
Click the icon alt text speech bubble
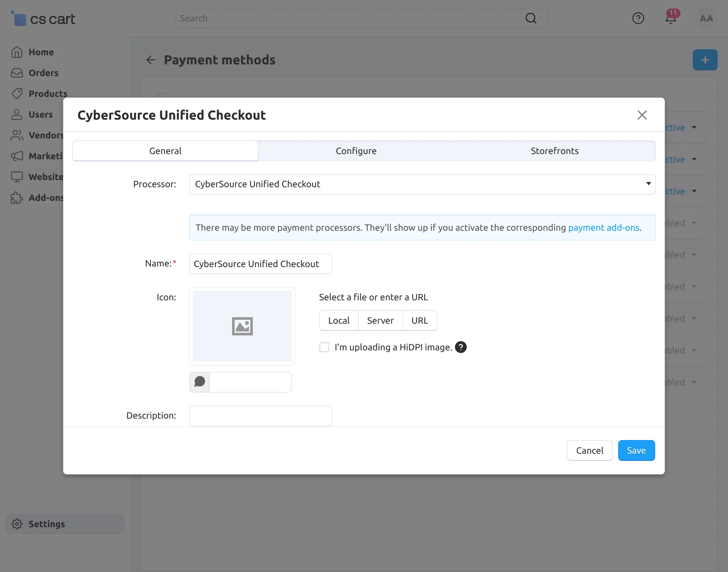point(200,382)
